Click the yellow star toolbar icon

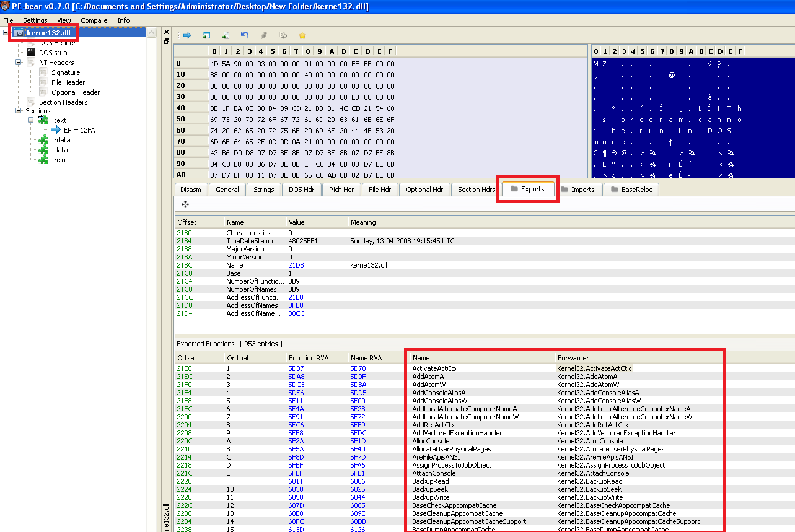(x=302, y=35)
